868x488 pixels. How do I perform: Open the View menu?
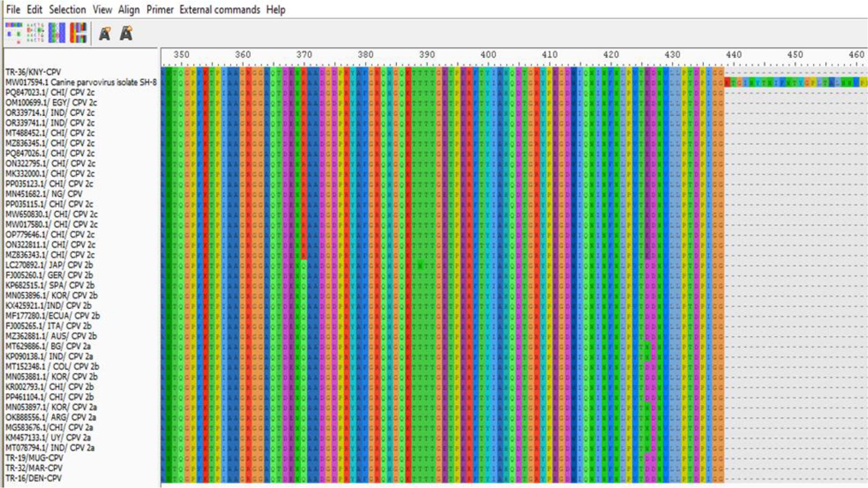[x=102, y=10]
